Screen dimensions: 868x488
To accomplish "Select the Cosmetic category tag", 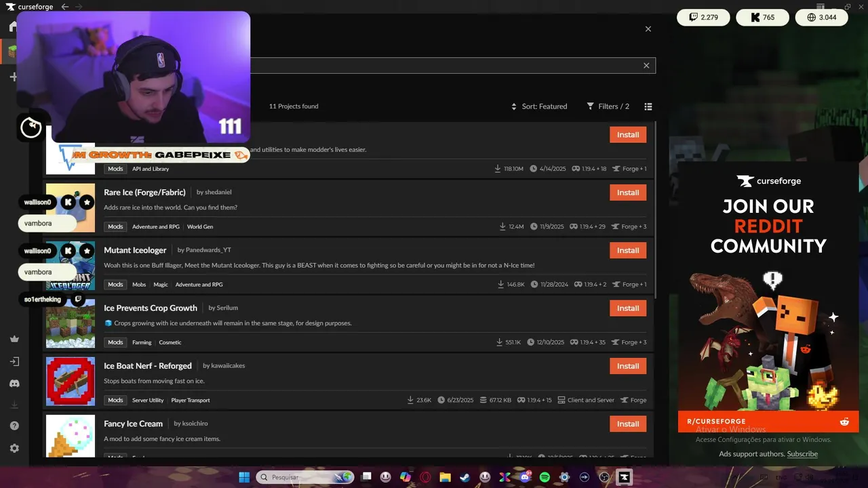I will coord(170,342).
